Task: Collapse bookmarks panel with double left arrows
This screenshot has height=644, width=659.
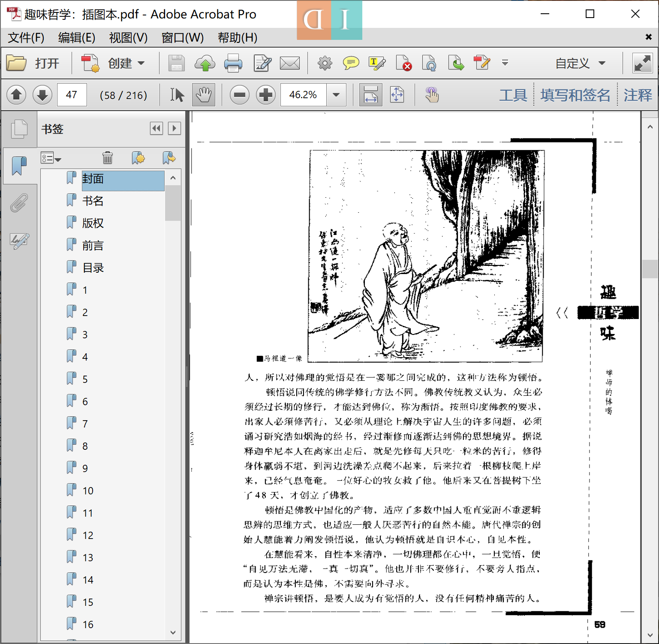Action: tap(156, 128)
